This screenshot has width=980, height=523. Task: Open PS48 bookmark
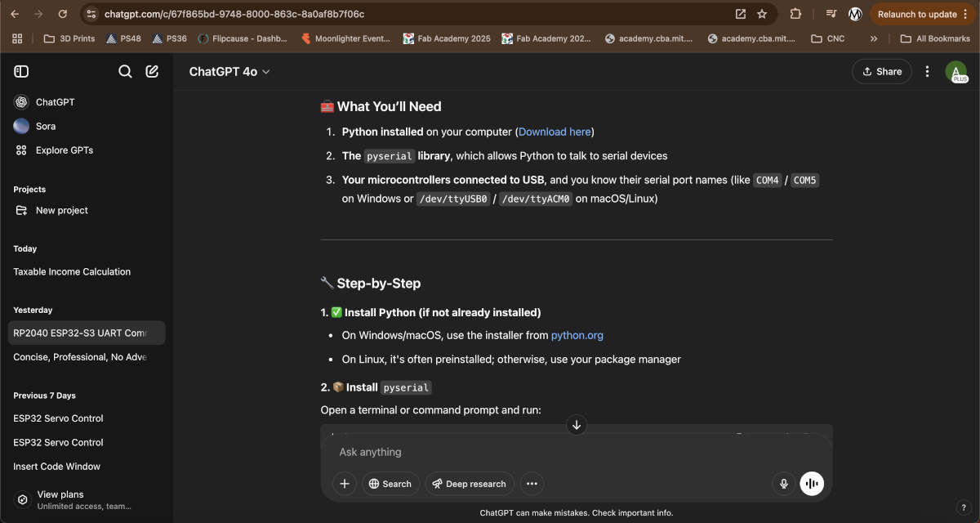(x=122, y=38)
